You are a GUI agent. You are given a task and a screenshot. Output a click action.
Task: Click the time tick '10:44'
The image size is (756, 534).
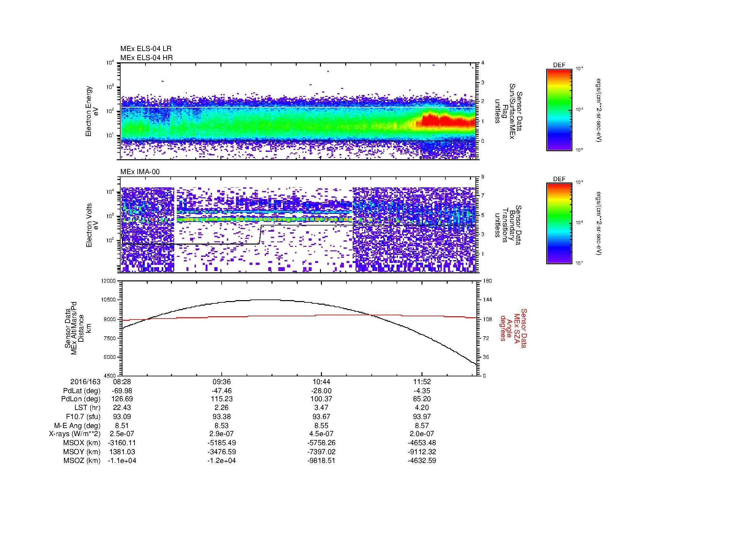click(x=321, y=382)
